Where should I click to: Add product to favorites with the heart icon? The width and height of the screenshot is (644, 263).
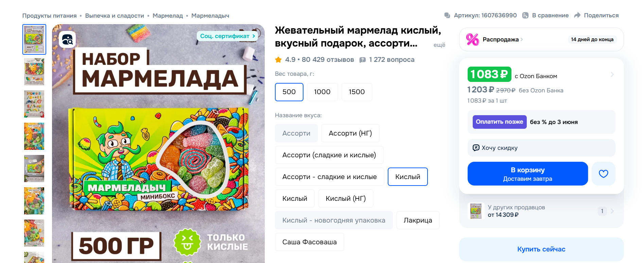pos(603,174)
